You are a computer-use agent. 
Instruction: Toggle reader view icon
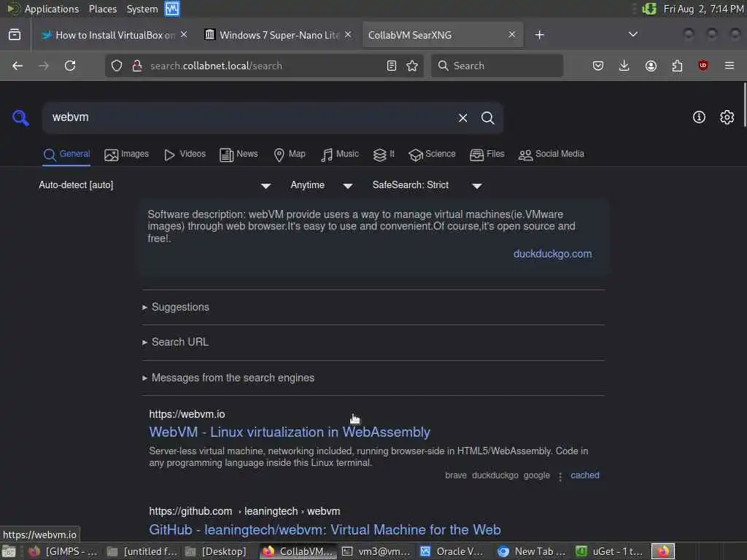click(x=392, y=66)
